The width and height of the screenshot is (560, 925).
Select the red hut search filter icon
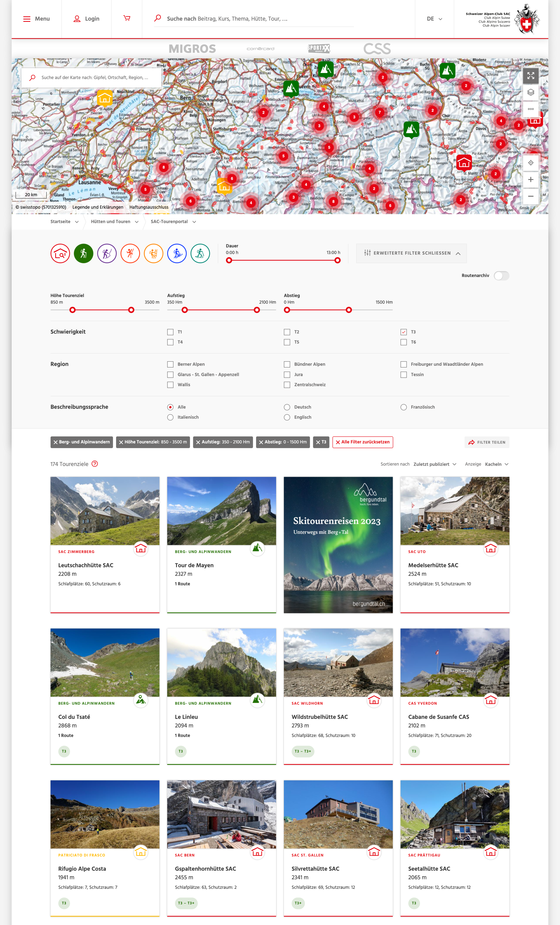[60, 253]
